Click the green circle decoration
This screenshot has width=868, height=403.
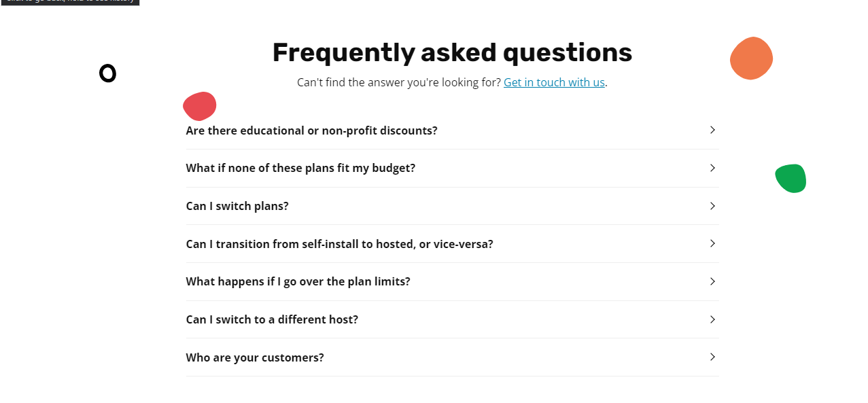coord(791,179)
